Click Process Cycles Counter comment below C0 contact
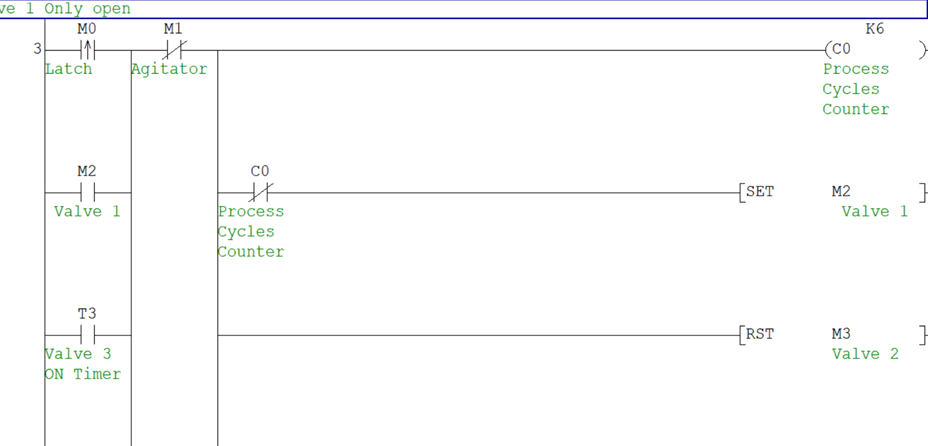 coord(251,232)
